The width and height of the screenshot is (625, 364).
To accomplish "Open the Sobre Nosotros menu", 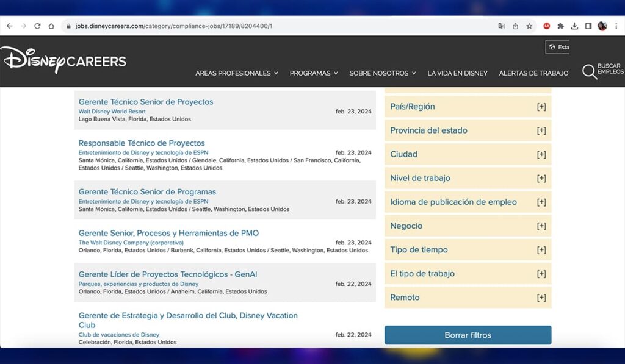I will coord(383,73).
